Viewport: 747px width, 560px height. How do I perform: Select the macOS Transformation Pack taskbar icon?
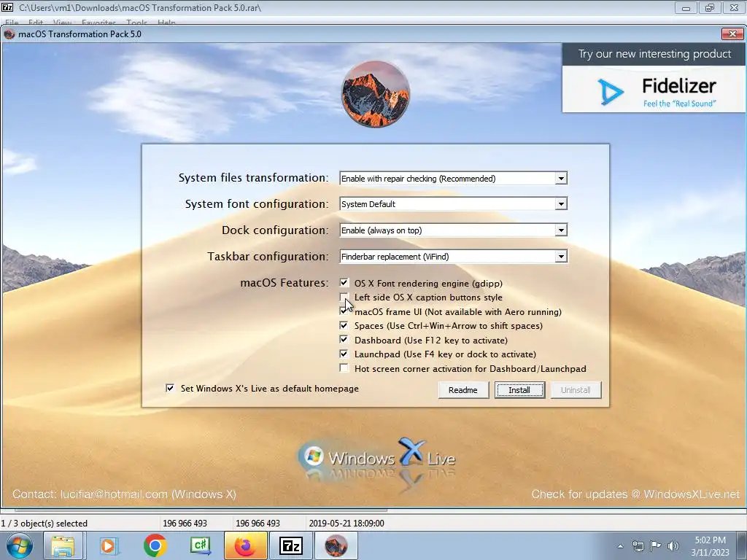coord(336,545)
